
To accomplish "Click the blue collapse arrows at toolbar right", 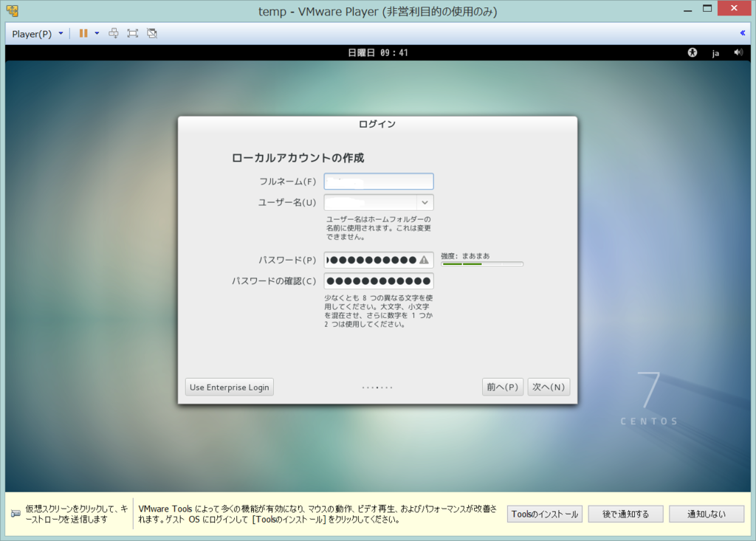I will click(x=743, y=32).
